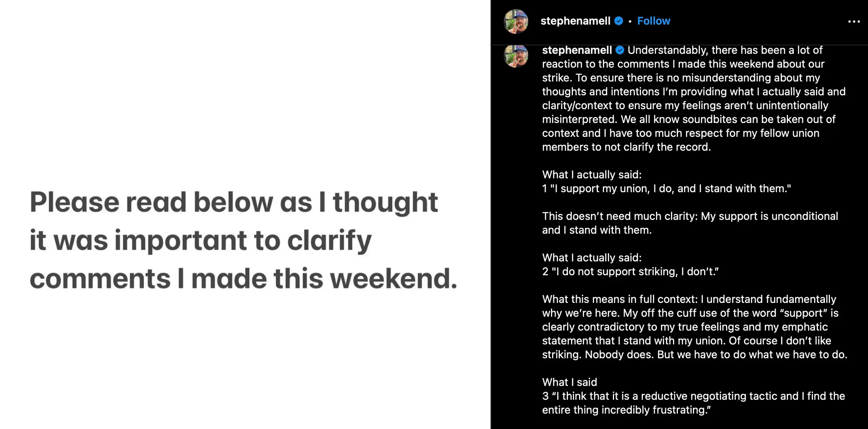Expand the post options with the ellipsis

point(854,22)
